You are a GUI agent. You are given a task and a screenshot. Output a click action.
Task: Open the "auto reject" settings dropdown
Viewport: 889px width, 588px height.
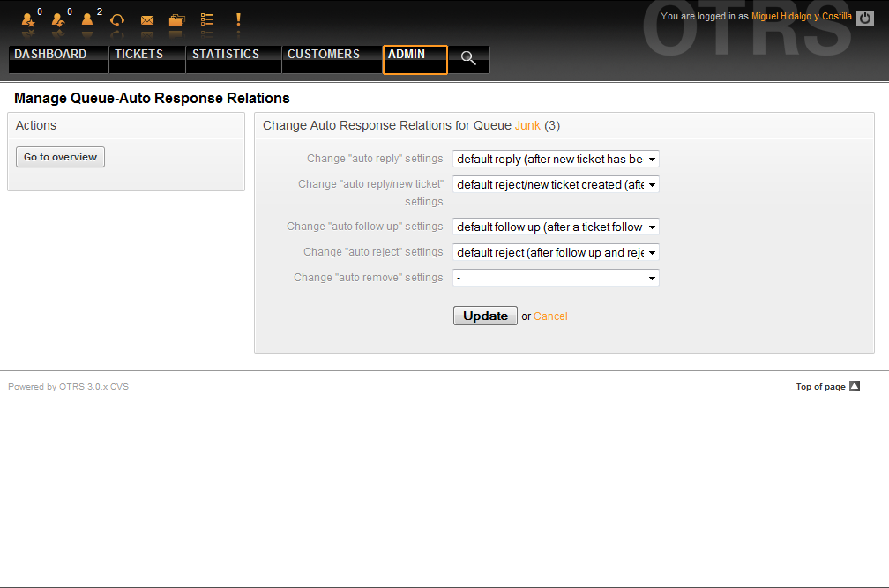556,253
